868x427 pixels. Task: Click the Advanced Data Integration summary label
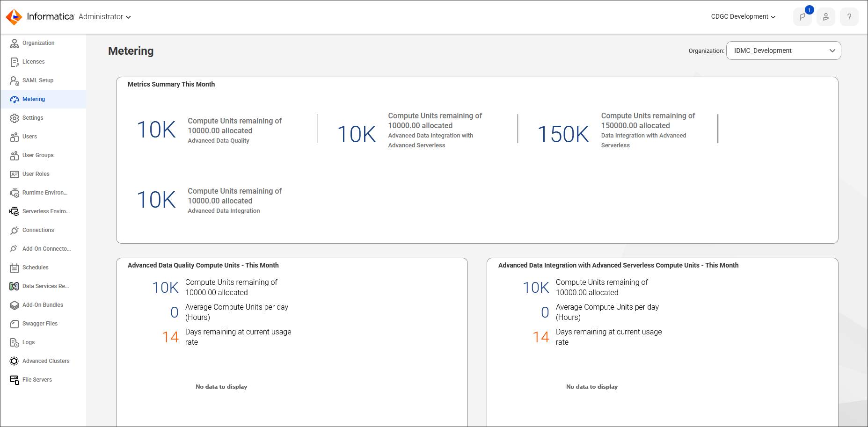pos(224,211)
